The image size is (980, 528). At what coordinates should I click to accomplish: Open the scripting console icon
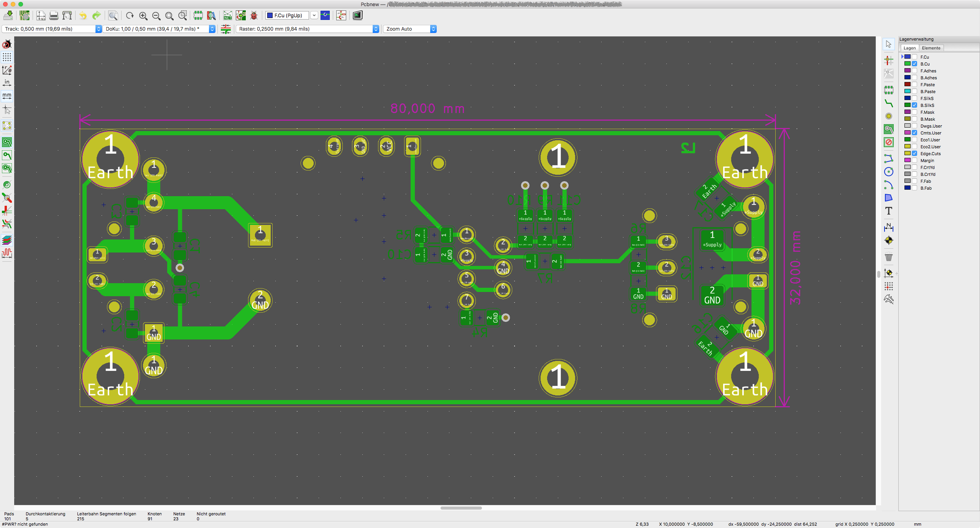point(357,15)
